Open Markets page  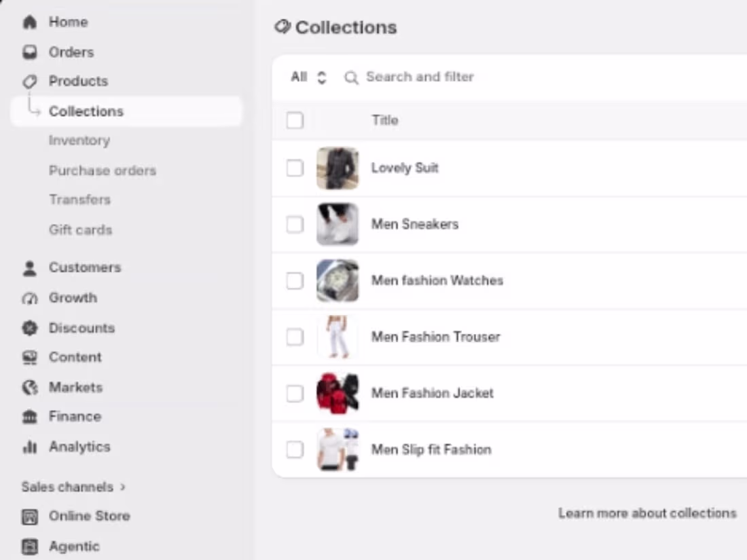[76, 387]
